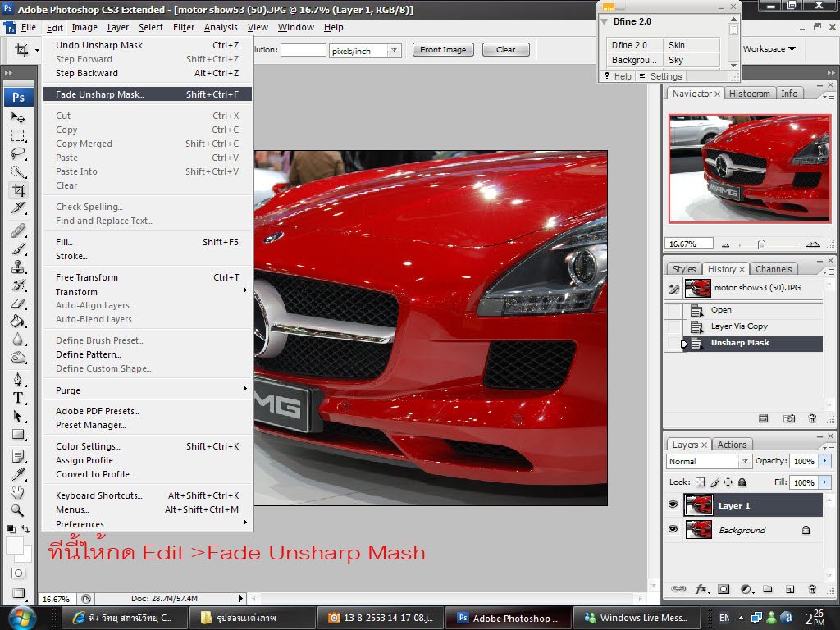The width and height of the screenshot is (840, 630).
Task: Swap foreground and background colors
Action: point(25,529)
